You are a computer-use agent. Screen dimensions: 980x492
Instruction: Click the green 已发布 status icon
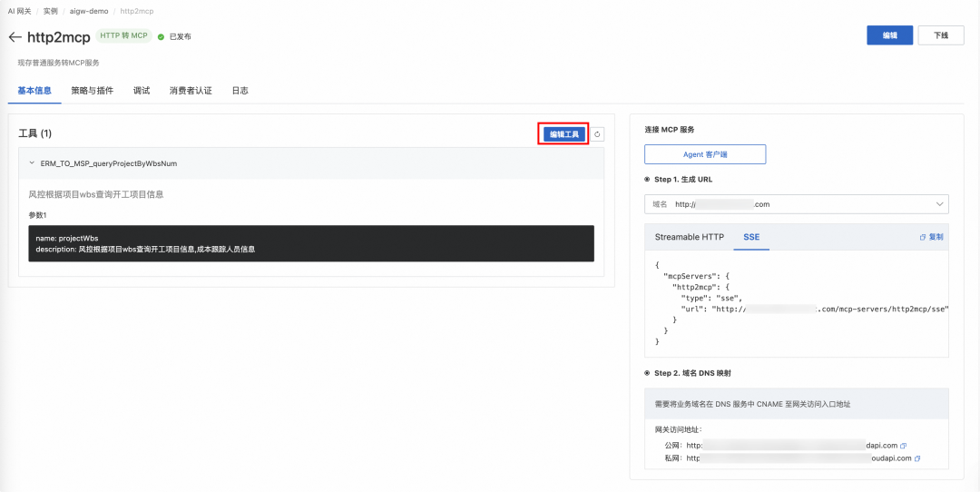161,37
